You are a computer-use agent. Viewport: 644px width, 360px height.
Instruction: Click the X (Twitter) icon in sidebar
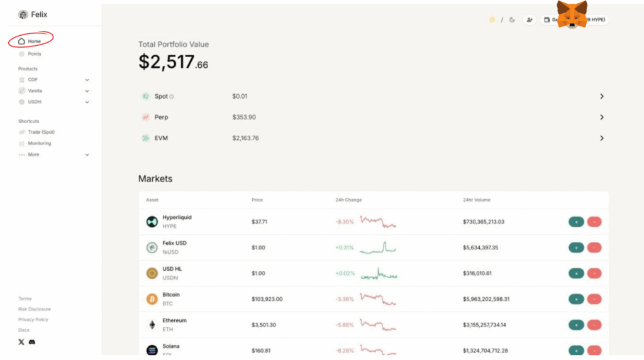click(x=21, y=342)
